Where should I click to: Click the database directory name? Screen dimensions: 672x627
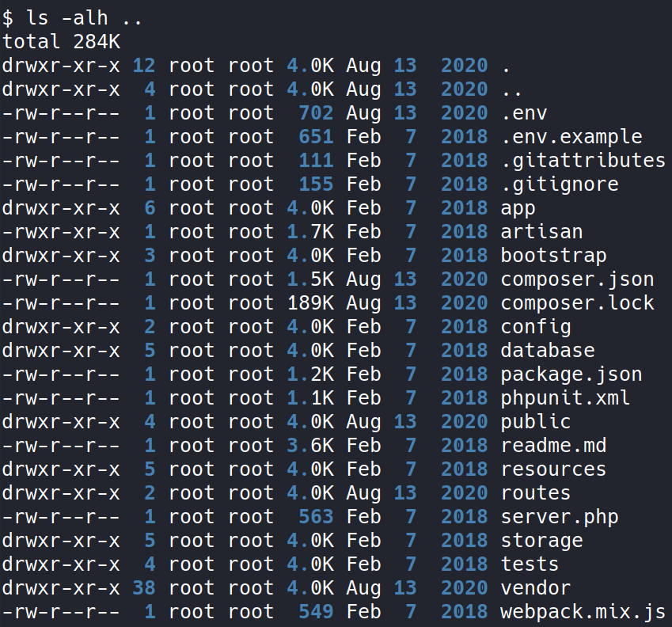(x=548, y=351)
